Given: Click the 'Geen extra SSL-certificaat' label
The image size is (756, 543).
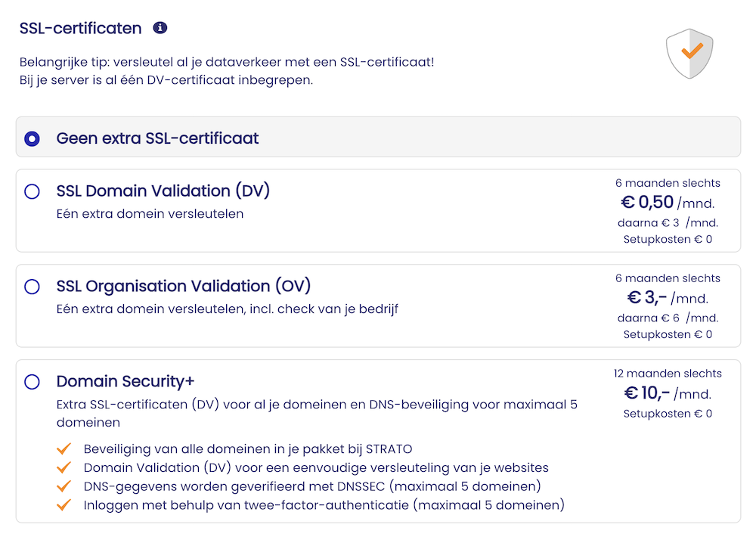Looking at the screenshot, I should 157,138.
